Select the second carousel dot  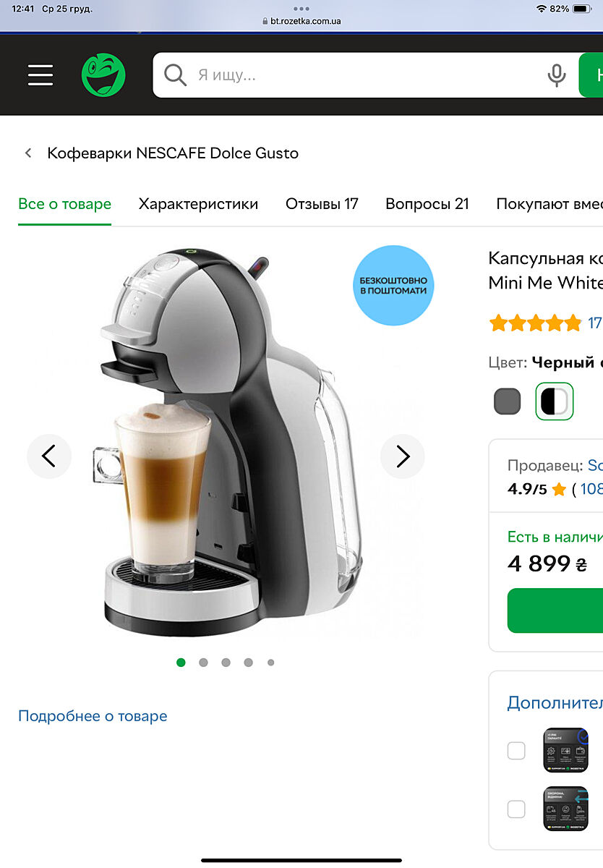tap(203, 663)
